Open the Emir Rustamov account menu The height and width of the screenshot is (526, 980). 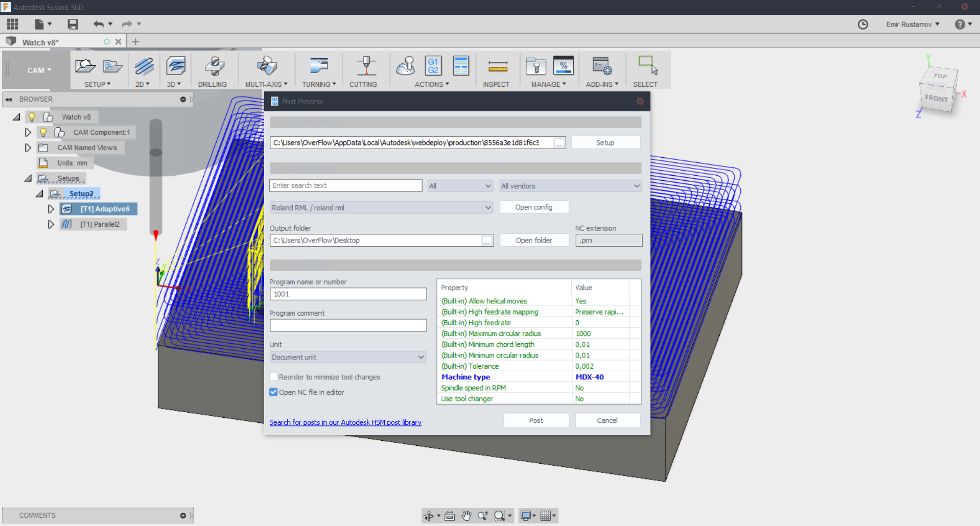913,25
